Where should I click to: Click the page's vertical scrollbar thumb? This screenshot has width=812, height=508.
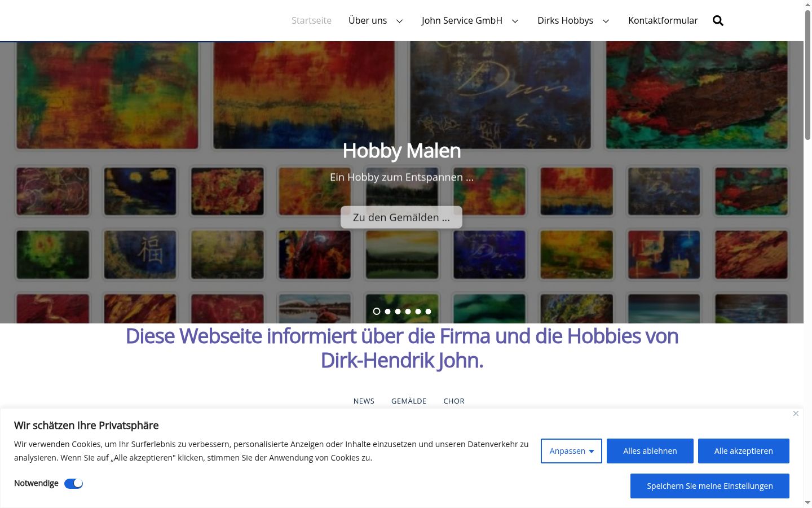(x=807, y=74)
